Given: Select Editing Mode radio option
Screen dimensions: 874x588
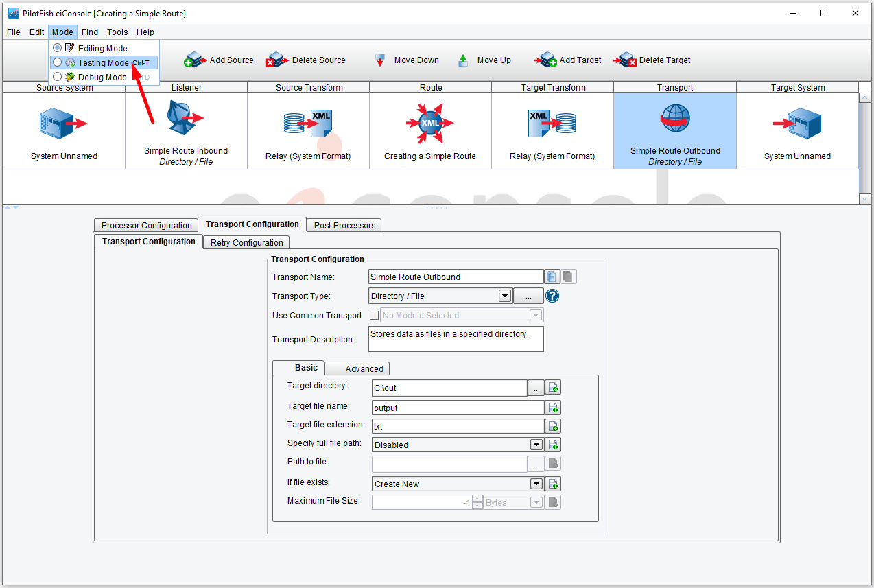Looking at the screenshot, I should [57, 48].
